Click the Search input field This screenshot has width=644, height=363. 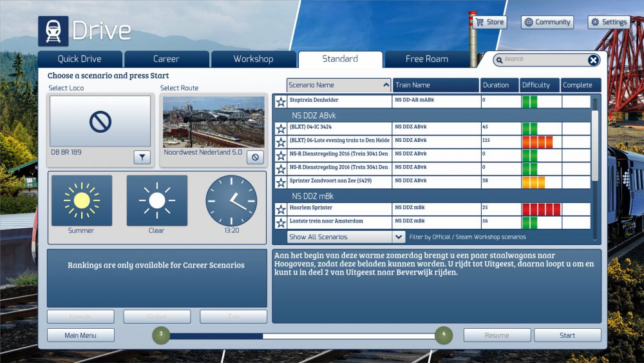click(x=542, y=60)
